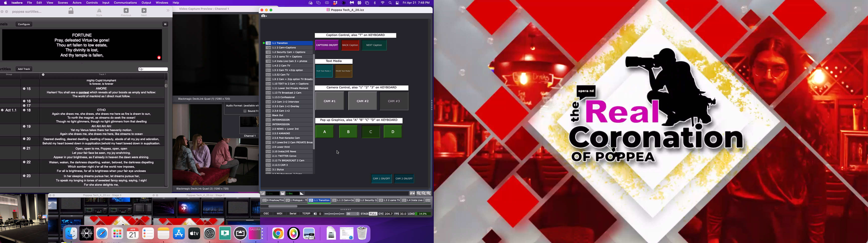Toggle STAGE FULL button

click(373, 214)
